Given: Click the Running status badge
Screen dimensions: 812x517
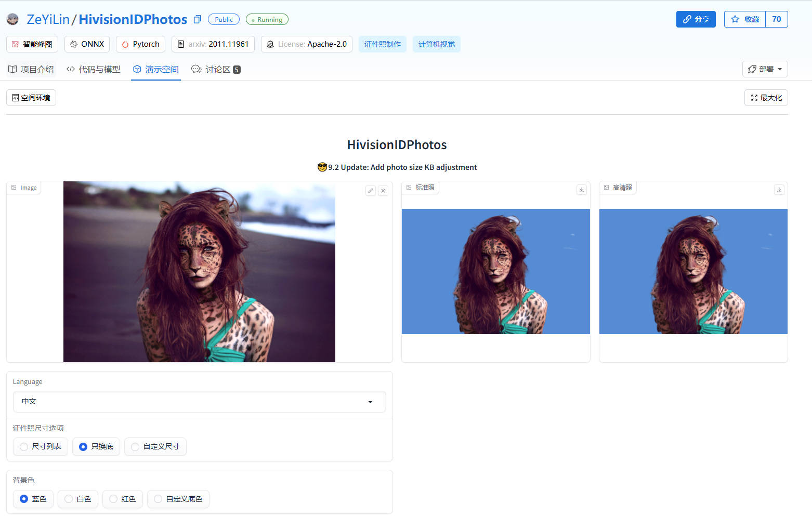Looking at the screenshot, I should (x=267, y=19).
